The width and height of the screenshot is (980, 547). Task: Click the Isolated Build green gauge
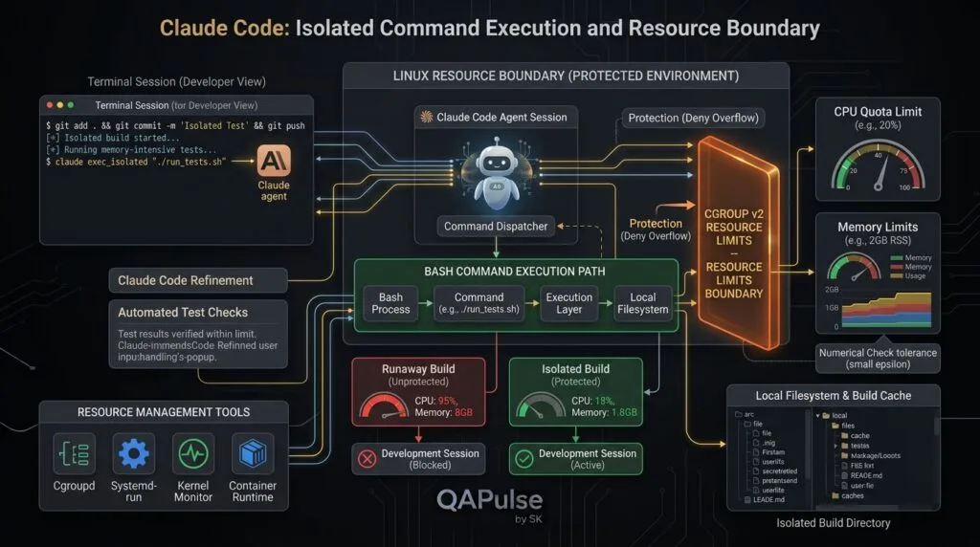(541, 405)
